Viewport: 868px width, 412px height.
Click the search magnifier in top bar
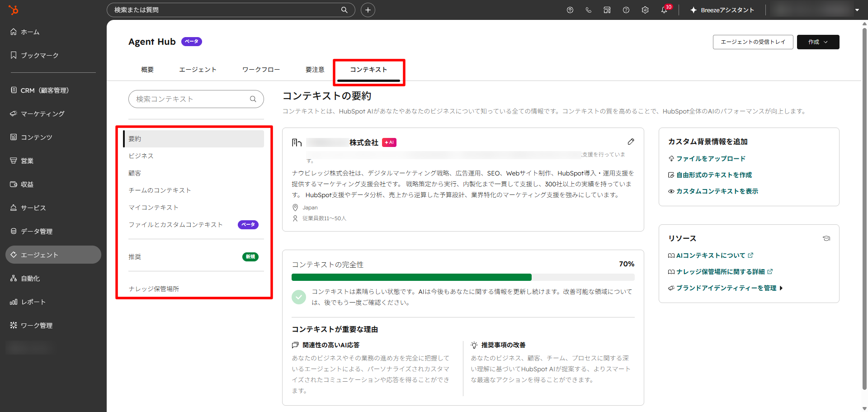click(344, 10)
